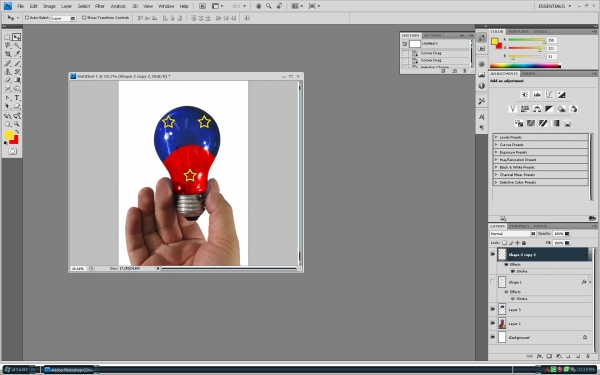Open the Analysis menu
The image size is (600, 375).
coord(118,6)
